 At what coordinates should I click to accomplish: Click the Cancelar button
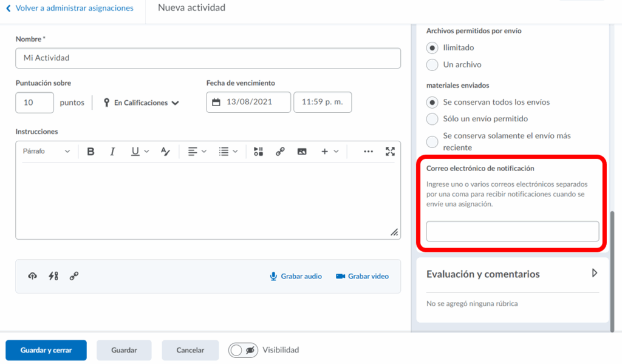click(190, 350)
